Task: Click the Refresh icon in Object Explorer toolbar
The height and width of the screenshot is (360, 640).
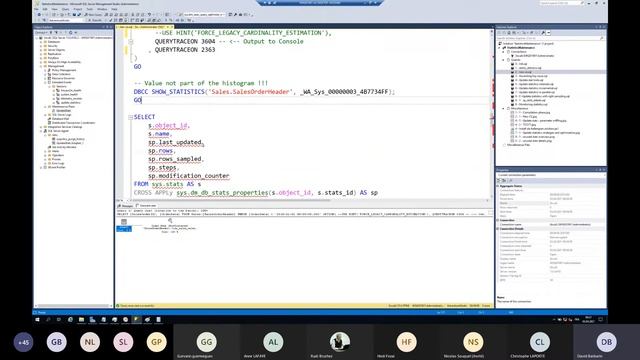Action: coord(71,32)
